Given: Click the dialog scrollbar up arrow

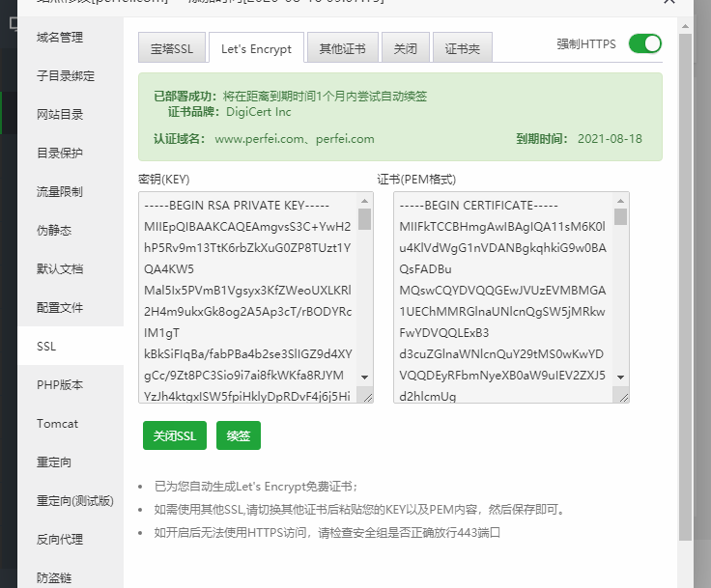Looking at the screenshot, I should point(685,26).
